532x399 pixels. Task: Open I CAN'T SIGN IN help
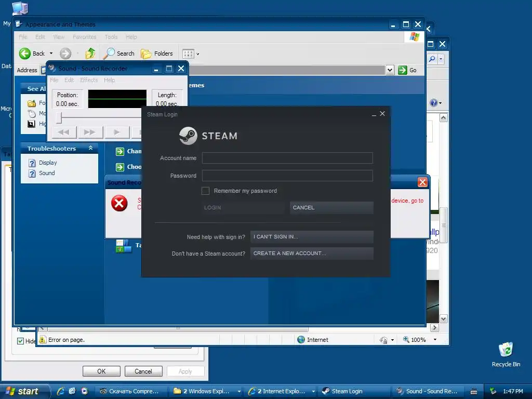pyautogui.click(x=312, y=236)
